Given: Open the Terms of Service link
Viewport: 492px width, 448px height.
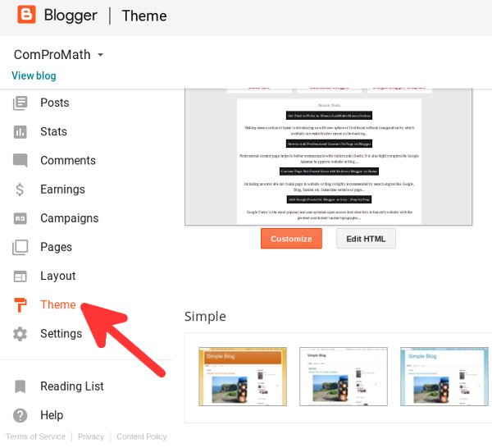Looking at the screenshot, I should click(x=36, y=437).
